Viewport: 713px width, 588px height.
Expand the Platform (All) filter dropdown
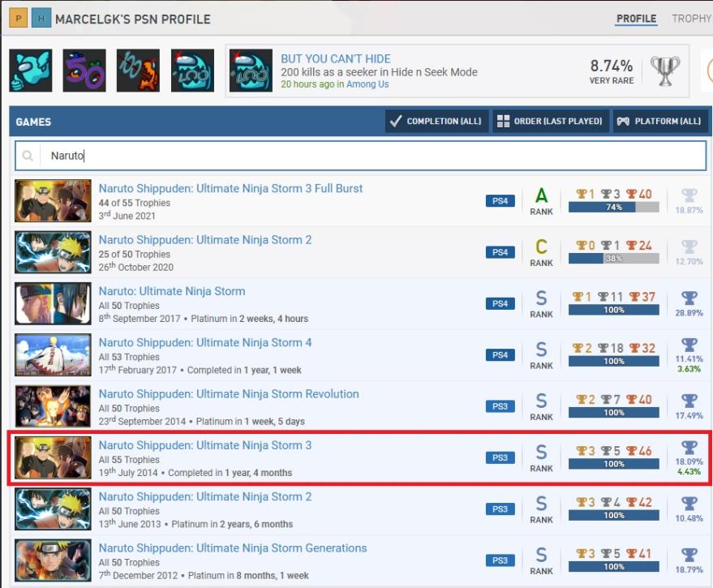click(x=659, y=122)
